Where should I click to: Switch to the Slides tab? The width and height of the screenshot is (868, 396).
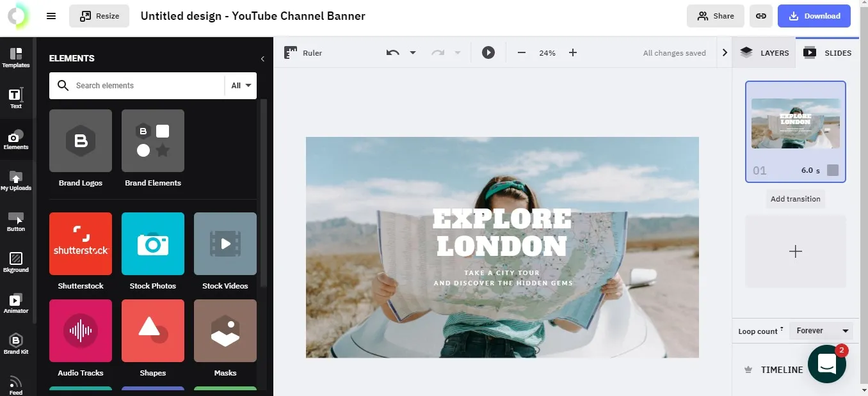tap(828, 52)
